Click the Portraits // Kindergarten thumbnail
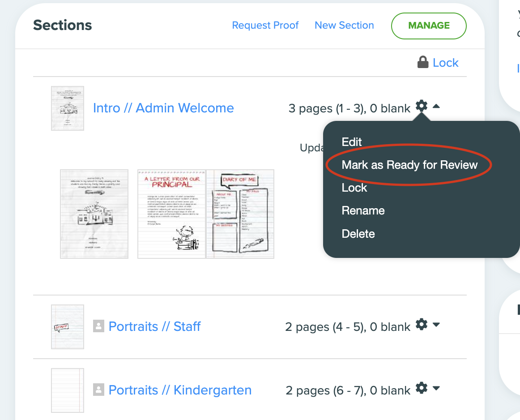 click(68, 390)
